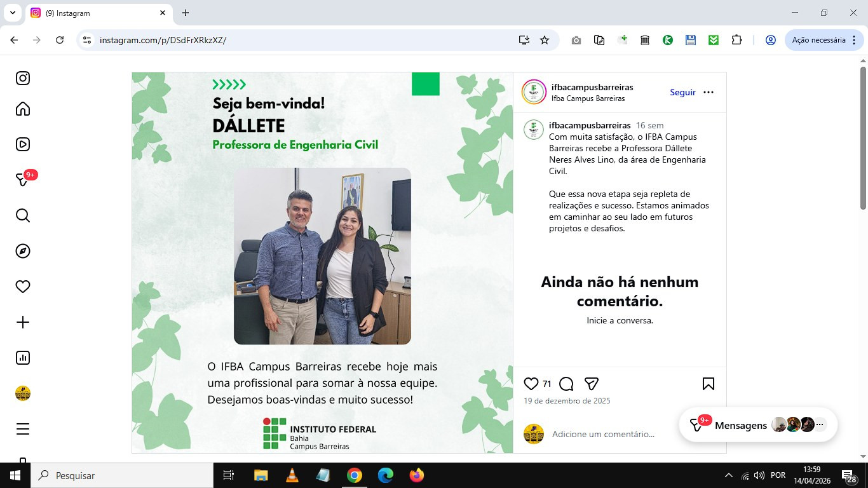Expand the tab search dropdown arrow
Image resolution: width=868 pixels, height=488 pixels.
[x=12, y=13]
